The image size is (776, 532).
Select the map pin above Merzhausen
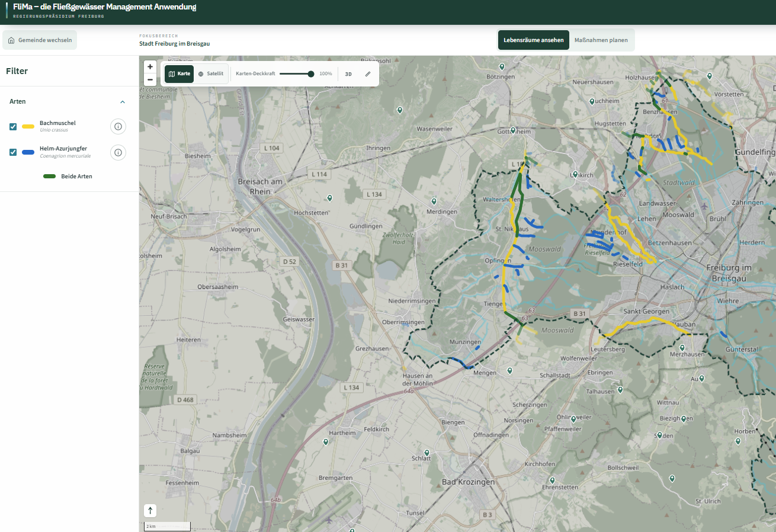(681, 347)
